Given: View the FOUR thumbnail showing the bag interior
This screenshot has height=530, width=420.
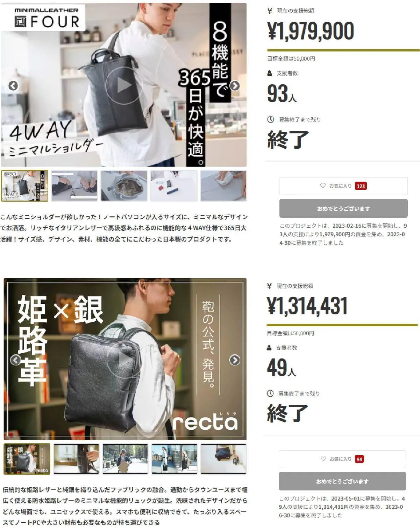Looking at the screenshot, I should point(124,186).
